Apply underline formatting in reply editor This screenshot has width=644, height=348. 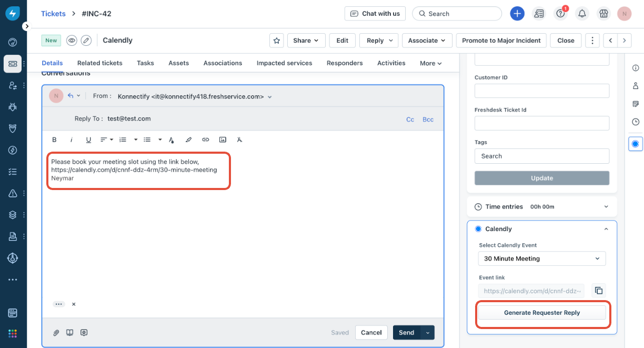pyautogui.click(x=88, y=140)
